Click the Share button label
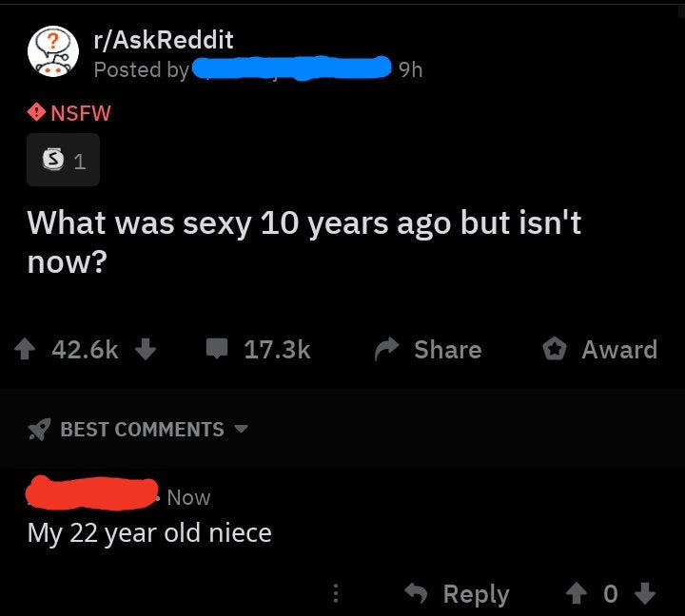Viewport: 685px width, 616px height. (447, 350)
